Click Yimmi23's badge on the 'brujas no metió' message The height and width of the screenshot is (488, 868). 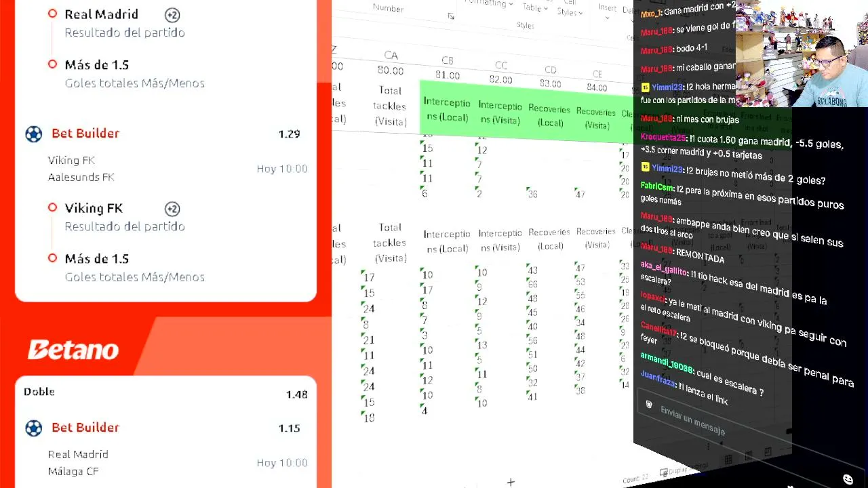645,167
